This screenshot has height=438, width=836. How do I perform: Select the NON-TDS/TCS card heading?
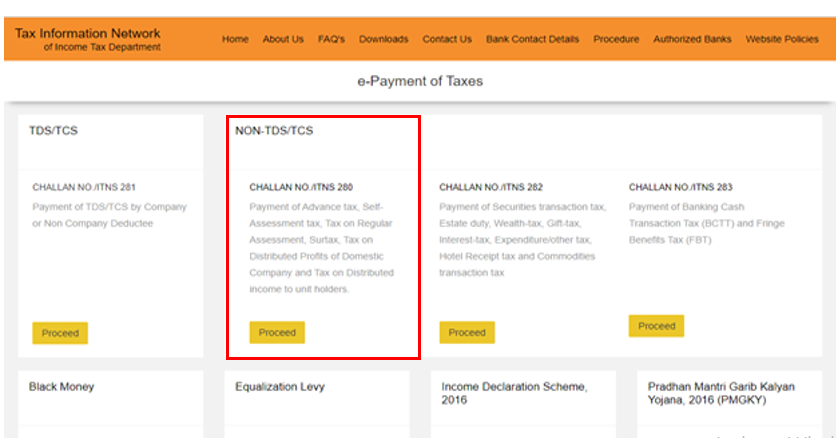point(274,130)
